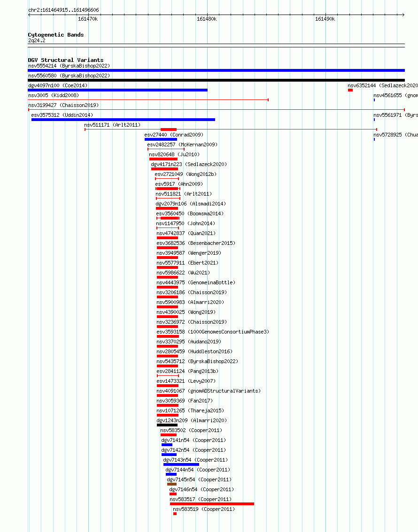Open dgv7142n54 (Cooper2011) variant

[x=194, y=449]
